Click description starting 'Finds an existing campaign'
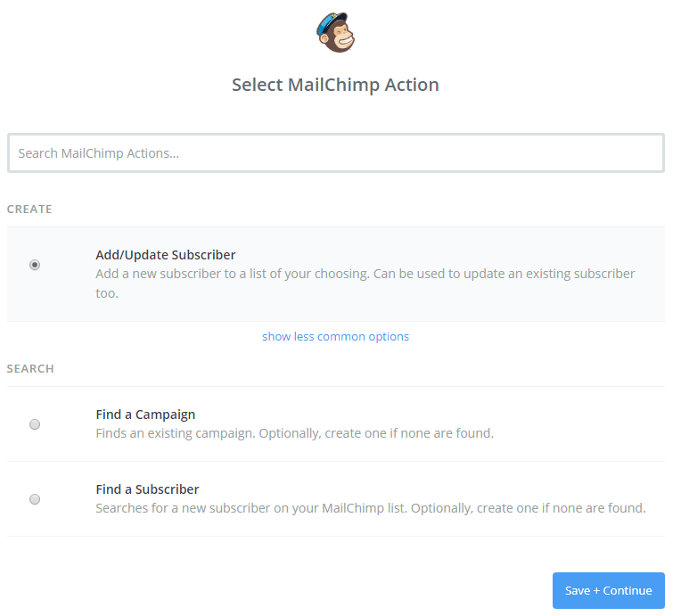 click(x=294, y=433)
